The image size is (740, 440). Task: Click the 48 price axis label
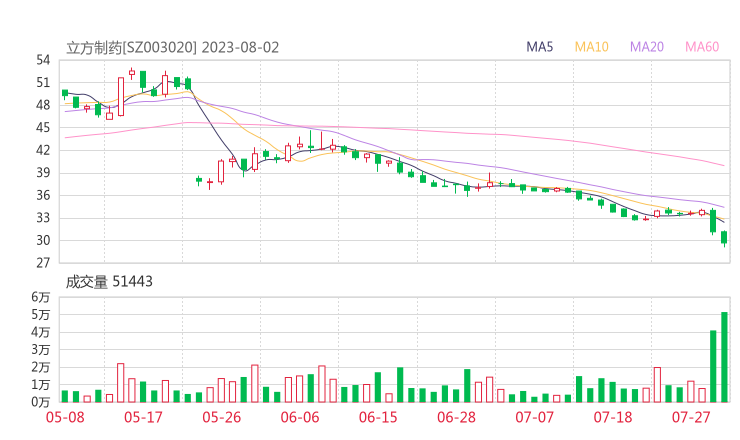tap(43, 105)
